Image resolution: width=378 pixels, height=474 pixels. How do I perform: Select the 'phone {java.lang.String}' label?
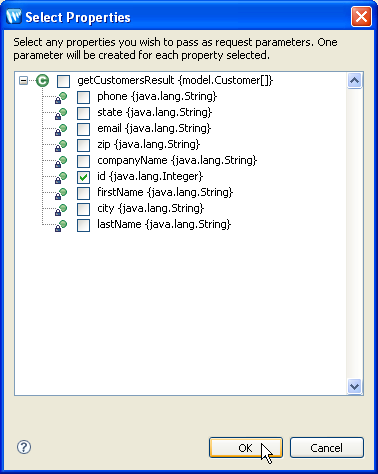(157, 96)
